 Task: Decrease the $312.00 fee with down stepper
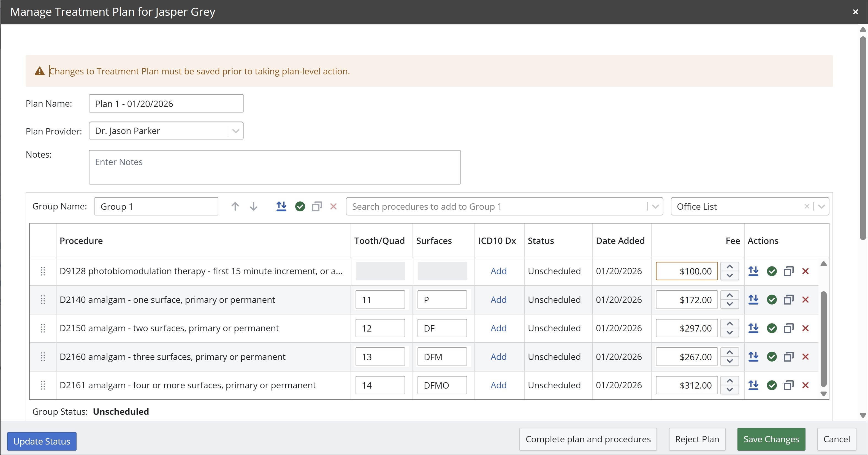coord(729,390)
